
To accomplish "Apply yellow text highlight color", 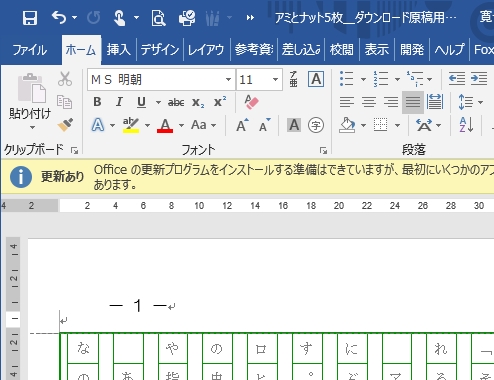I will click(131, 125).
